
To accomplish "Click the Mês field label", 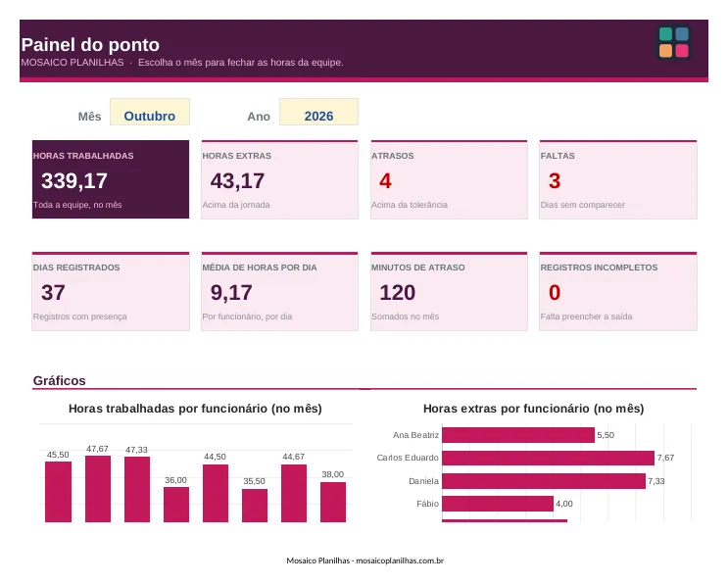I will [89, 117].
